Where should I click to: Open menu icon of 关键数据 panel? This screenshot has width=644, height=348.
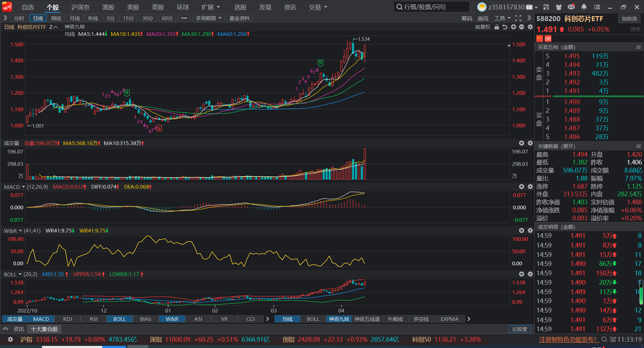(x=639, y=146)
